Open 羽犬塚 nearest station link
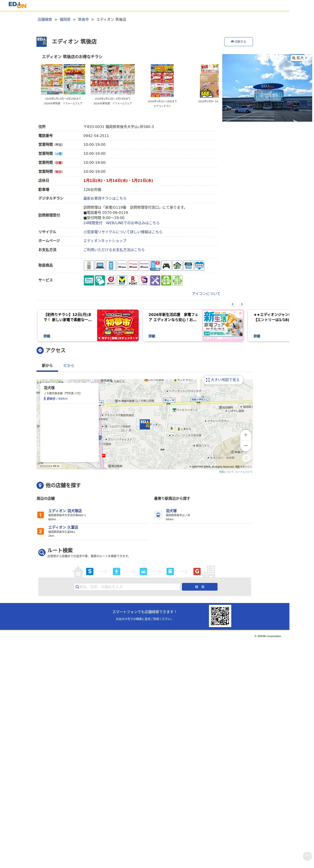Screen dimensions: 314x868 171,511
